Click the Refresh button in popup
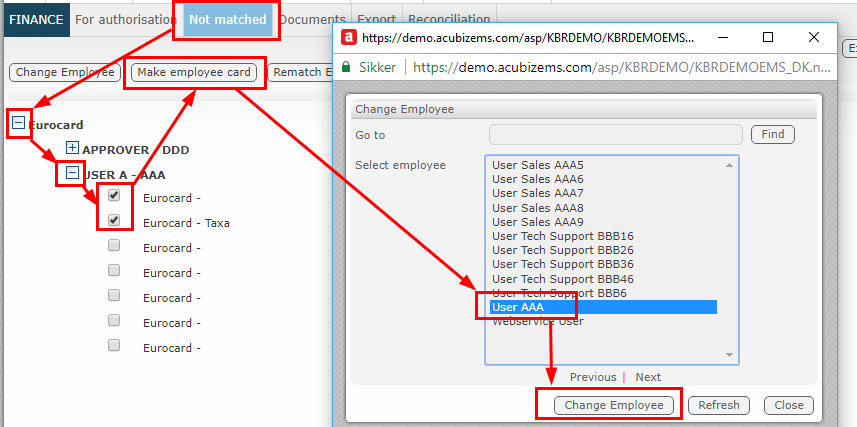 (x=719, y=405)
